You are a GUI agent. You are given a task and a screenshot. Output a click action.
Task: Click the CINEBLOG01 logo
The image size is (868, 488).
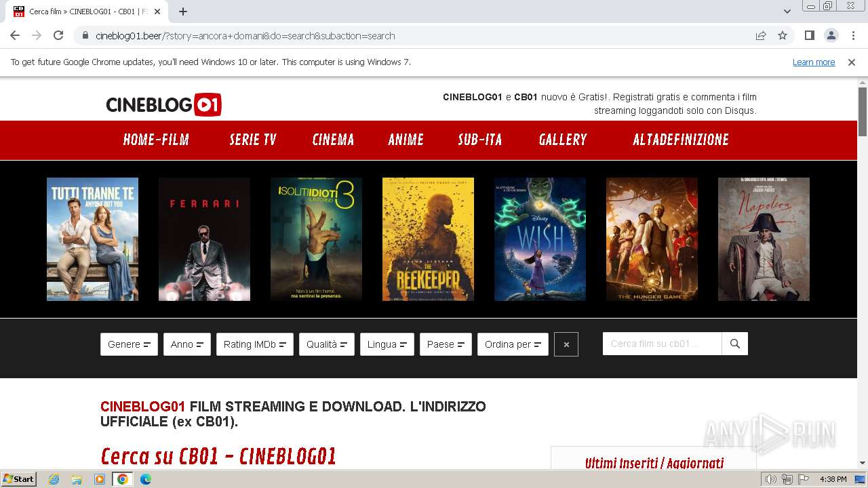coord(163,104)
